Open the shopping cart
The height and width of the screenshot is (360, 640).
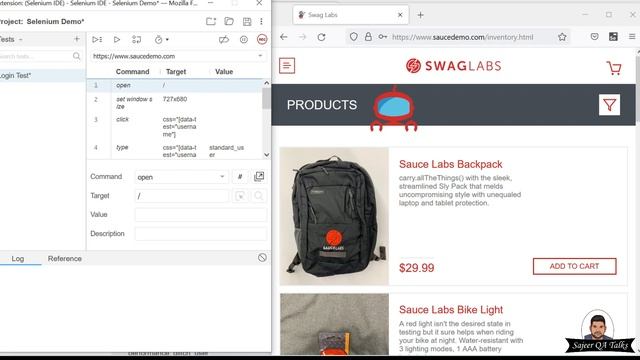(x=614, y=68)
